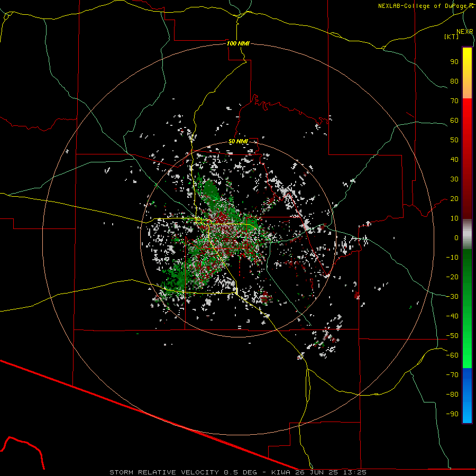Click the 100 NMI range ring label
The image size is (476, 476).
click(x=238, y=43)
